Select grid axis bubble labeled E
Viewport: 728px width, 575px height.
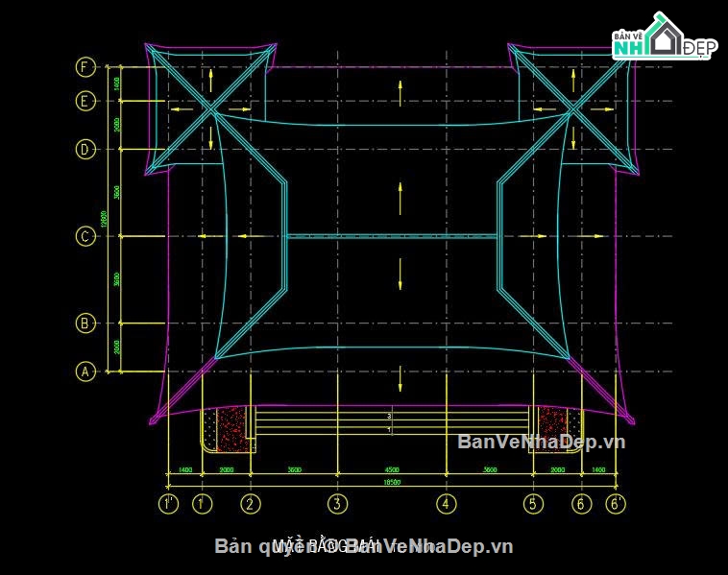tap(85, 101)
